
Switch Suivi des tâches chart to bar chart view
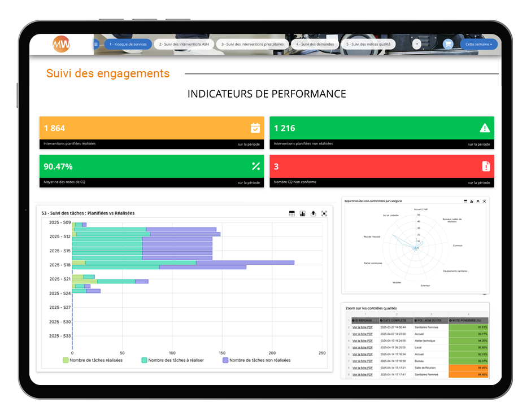point(303,213)
